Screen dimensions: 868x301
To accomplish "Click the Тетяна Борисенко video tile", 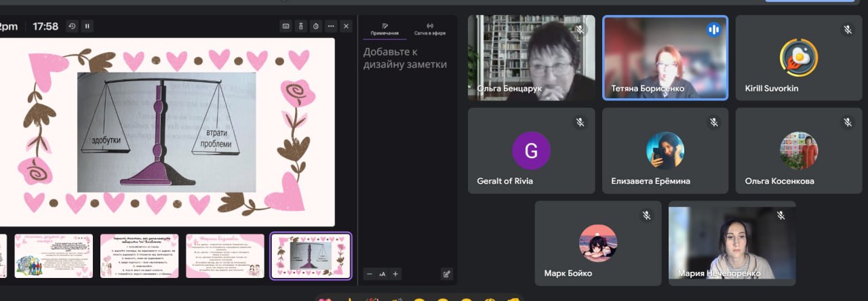I will (665, 58).
